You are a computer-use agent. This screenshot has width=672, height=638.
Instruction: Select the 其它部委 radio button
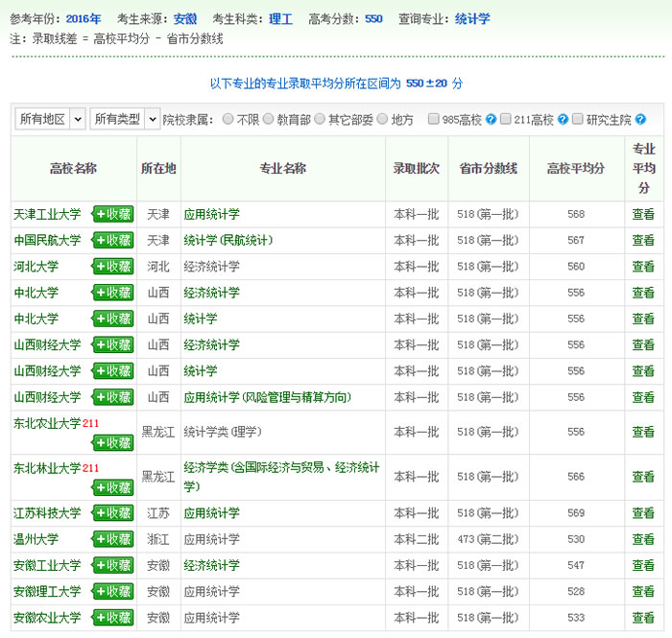pos(320,119)
